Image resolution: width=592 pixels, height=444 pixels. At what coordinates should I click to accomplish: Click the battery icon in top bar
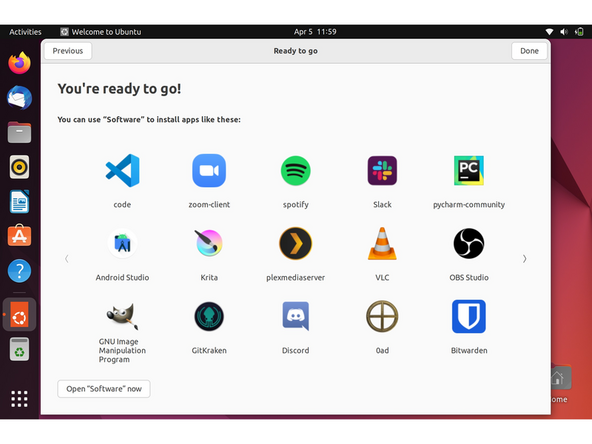[579, 32]
